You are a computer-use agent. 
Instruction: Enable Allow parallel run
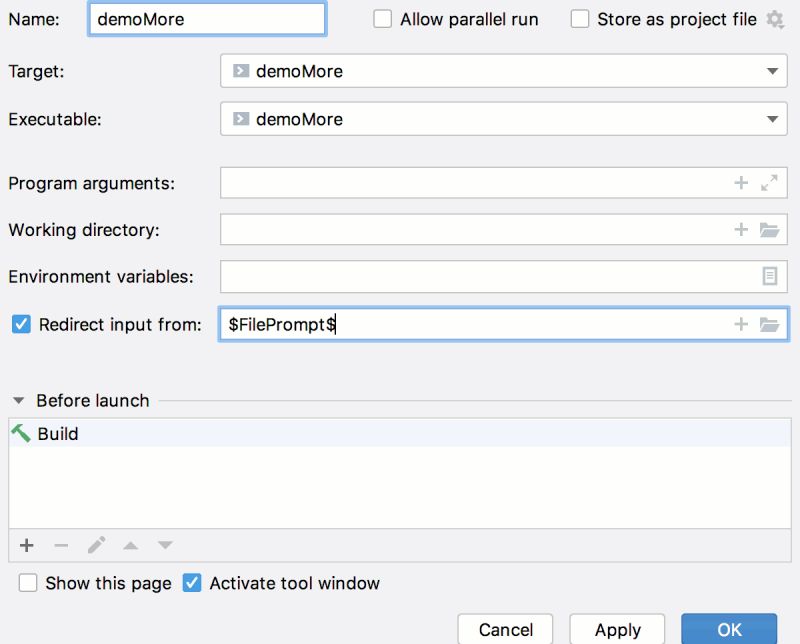[x=381, y=18]
